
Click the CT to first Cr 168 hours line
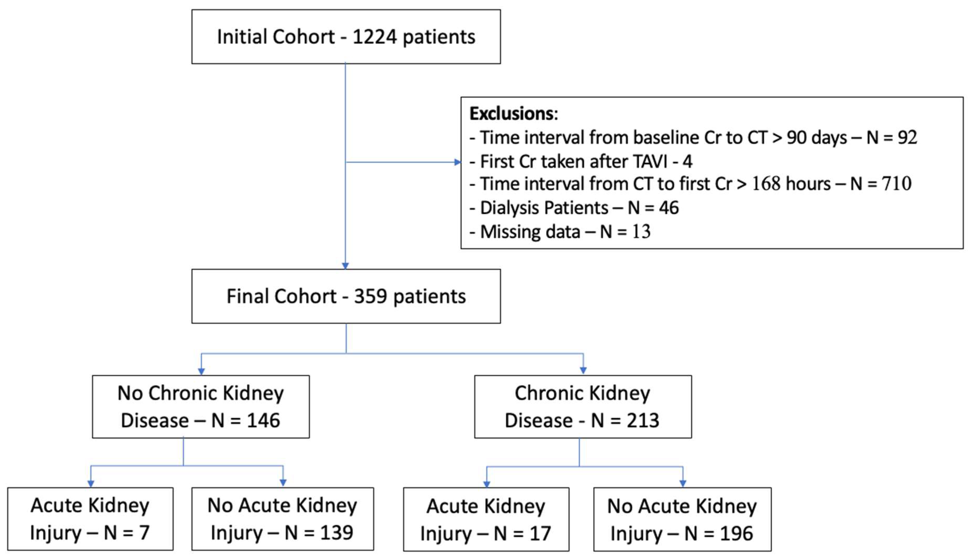(690, 184)
